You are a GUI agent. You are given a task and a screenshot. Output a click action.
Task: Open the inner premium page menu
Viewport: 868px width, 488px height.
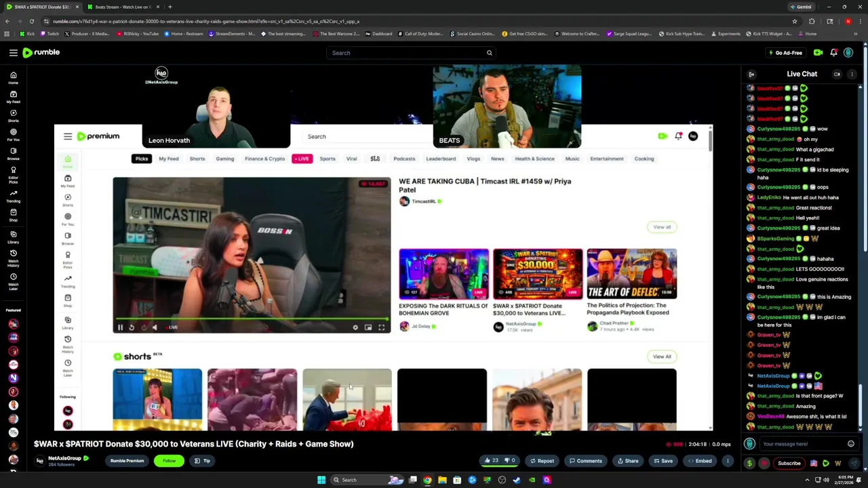(x=68, y=136)
